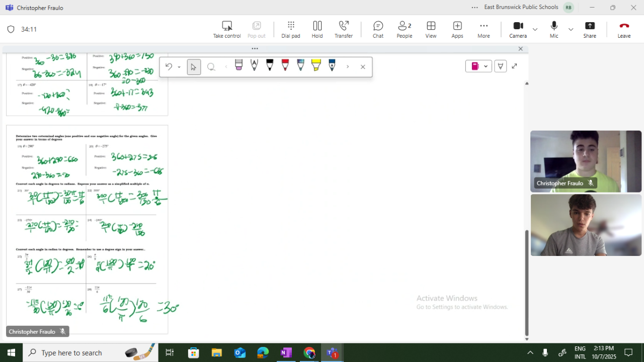Select the yellow highlighter

pyautogui.click(x=316, y=65)
